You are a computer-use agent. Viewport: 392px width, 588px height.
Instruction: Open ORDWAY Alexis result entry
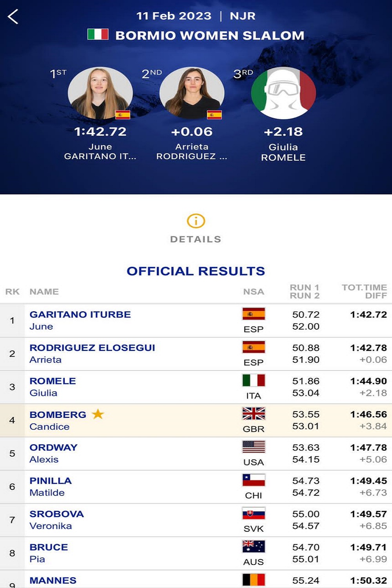pos(196,454)
